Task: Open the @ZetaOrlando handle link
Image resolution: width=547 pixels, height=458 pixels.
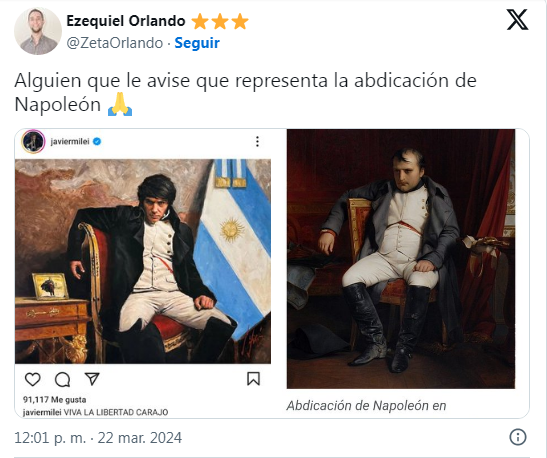Action: 115,43
